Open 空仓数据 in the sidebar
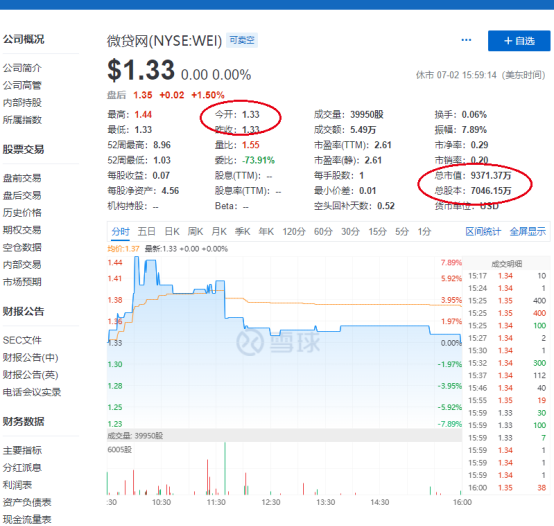This screenshot has width=554, height=526. pos(22,247)
